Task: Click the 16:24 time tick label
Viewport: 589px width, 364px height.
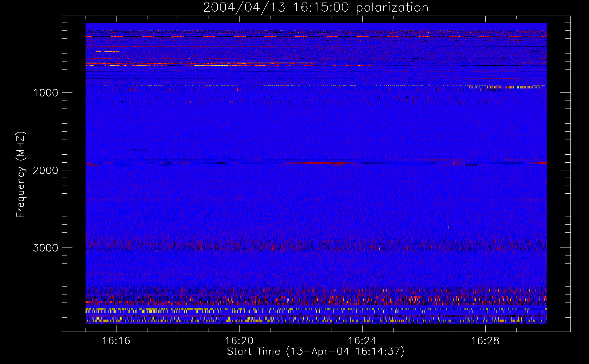Action: (362, 341)
